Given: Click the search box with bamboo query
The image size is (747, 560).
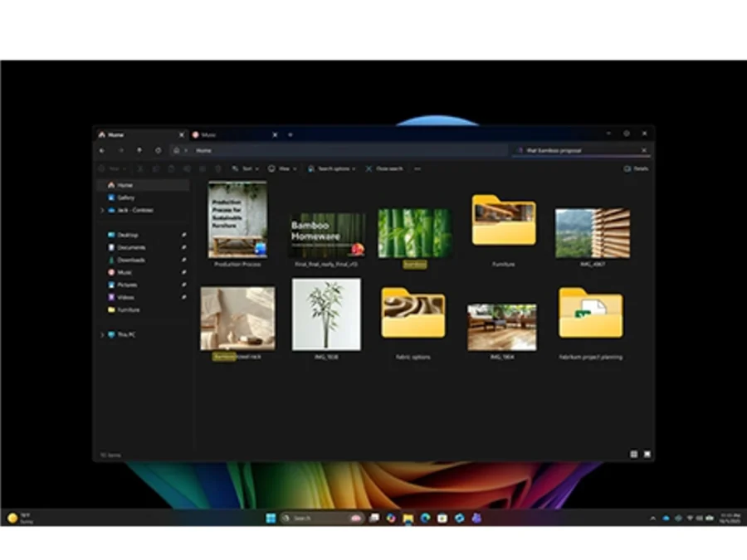Looking at the screenshot, I should (580, 150).
